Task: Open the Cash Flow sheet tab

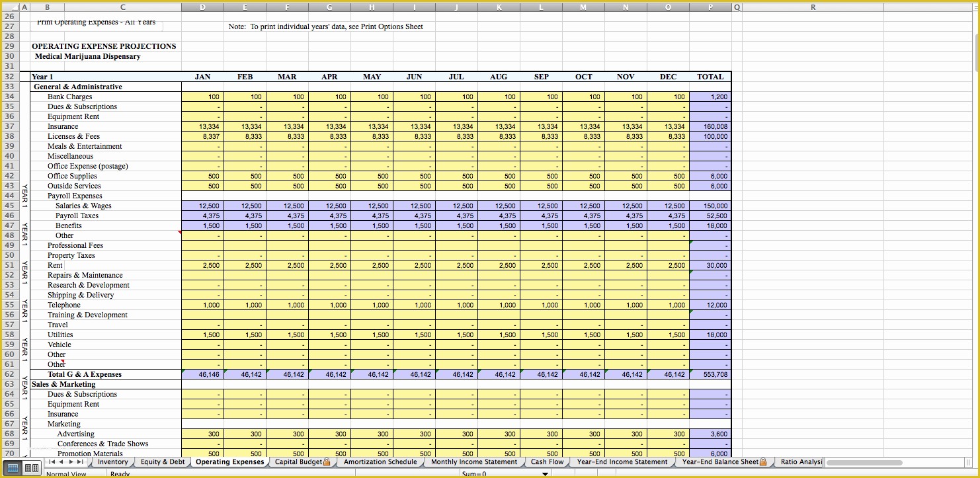Action: tap(547, 462)
